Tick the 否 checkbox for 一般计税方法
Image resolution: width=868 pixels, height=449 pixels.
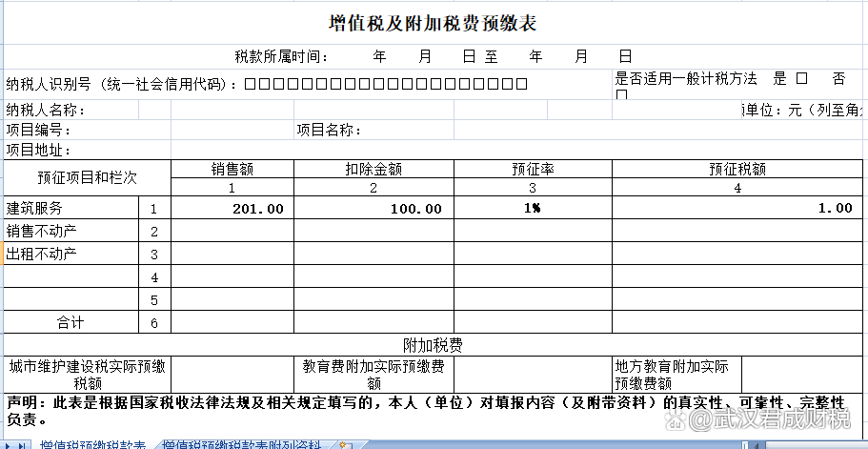[x=622, y=94]
